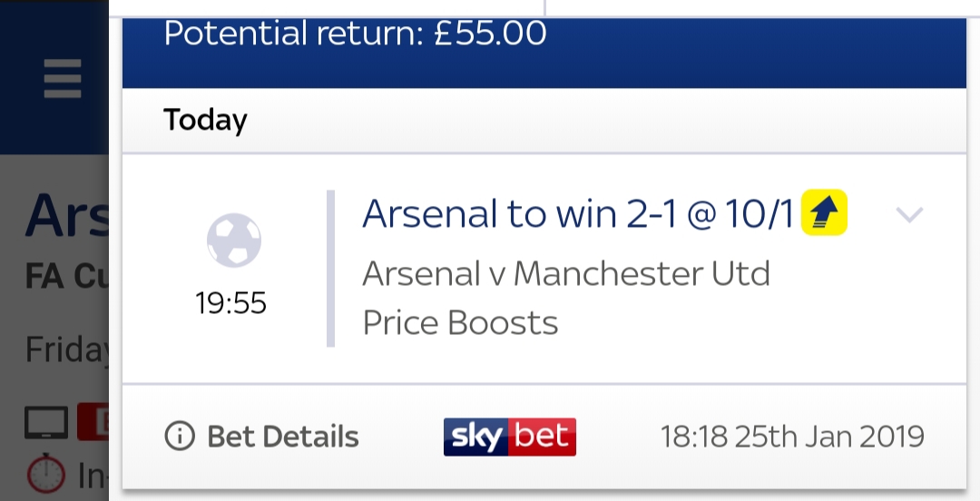Click the Price Boosts market label
This screenshot has height=501, width=980.
[460, 323]
